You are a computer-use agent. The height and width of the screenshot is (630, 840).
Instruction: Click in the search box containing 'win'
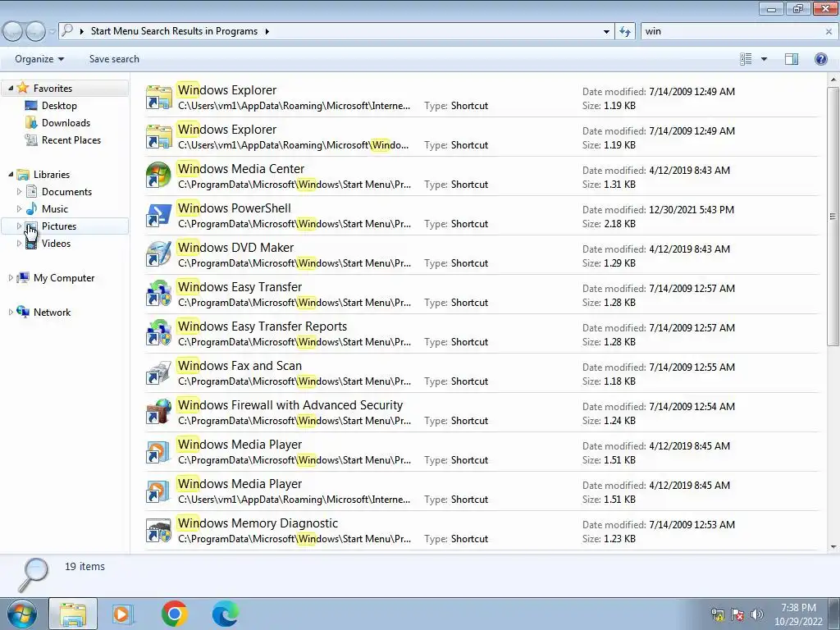[x=731, y=32]
